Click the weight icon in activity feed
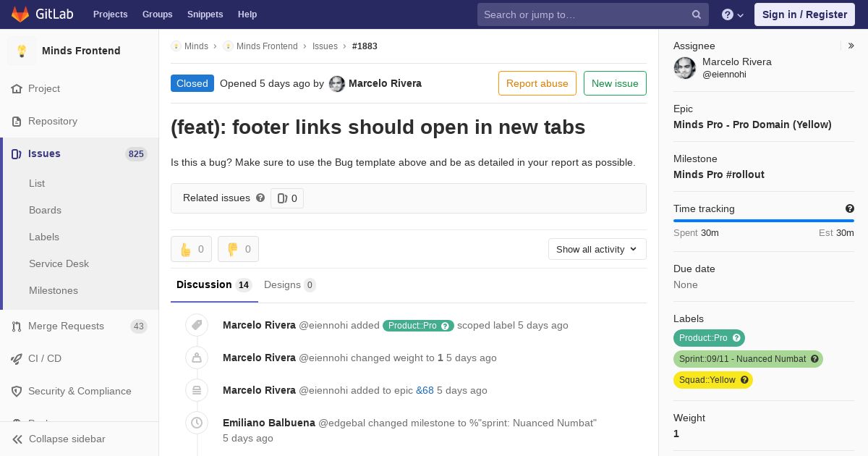Image resolution: width=868 pixels, height=456 pixels. [x=197, y=358]
